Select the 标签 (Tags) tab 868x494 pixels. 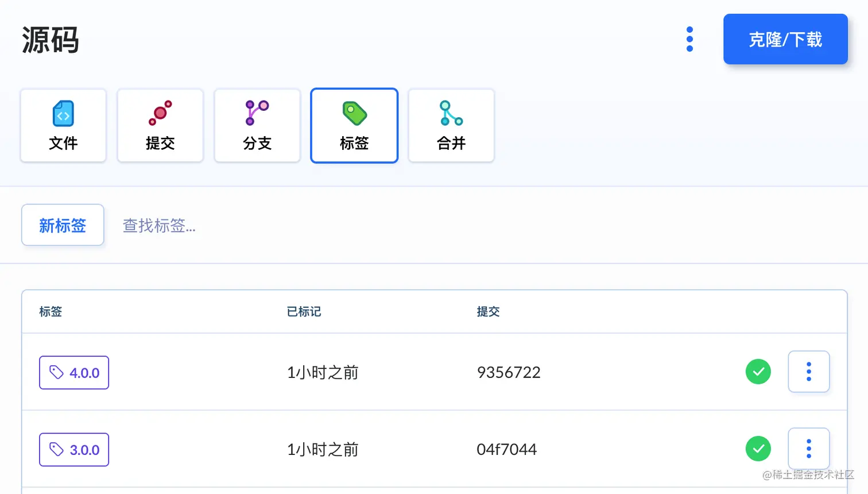click(354, 125)
